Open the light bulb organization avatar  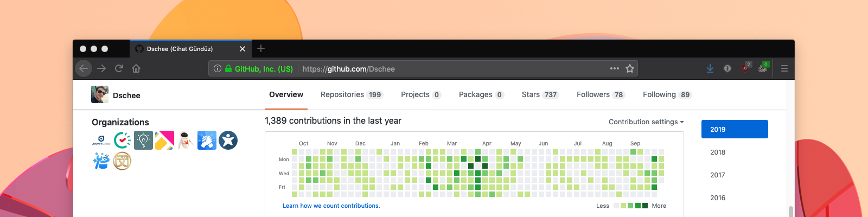point(143,141)
